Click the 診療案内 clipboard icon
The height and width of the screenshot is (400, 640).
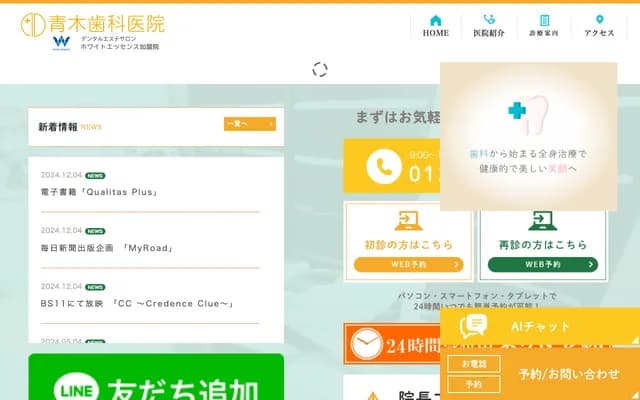[545, 20]
